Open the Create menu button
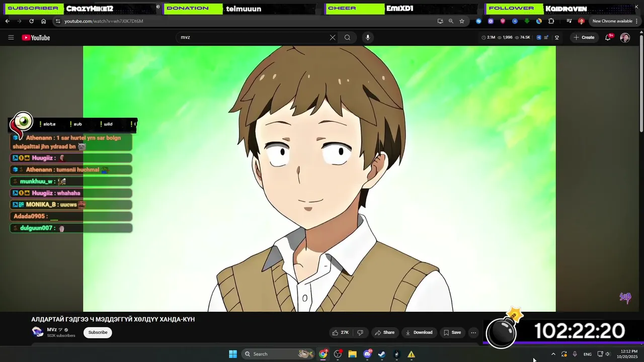Screen dimensions: 644x362 (x=584, y=37)
